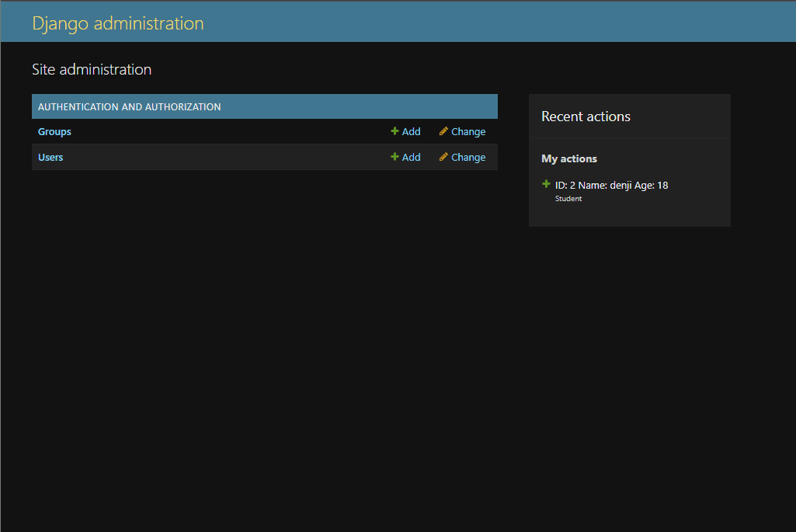Open the Authentication and Authorization section header
796x532 pixels.
click(x=130, y=107)
